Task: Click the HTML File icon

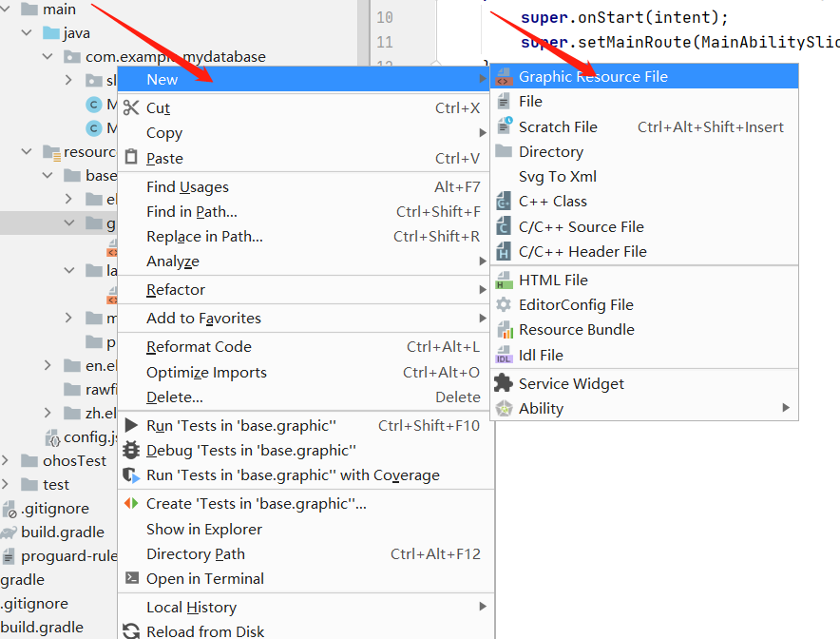Action: 505,280
